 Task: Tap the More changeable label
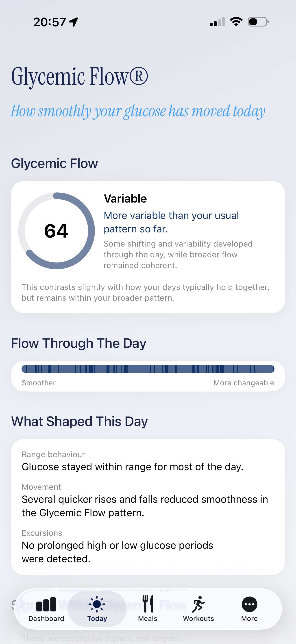244,383
